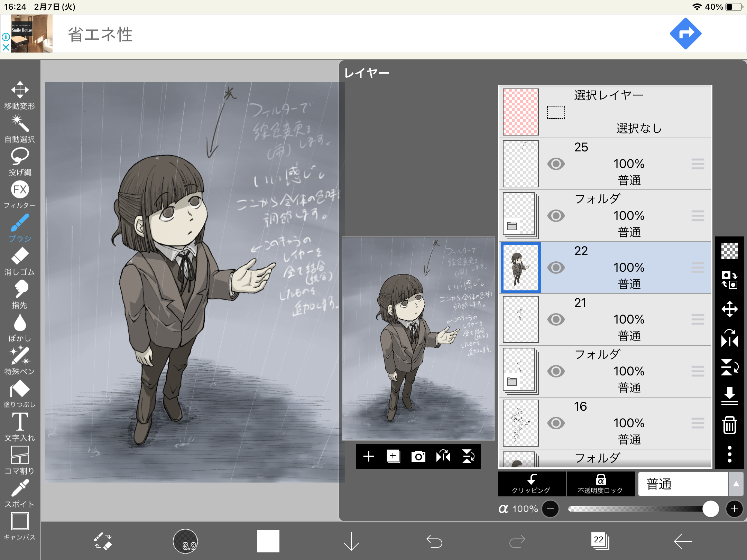The width and height of the screenshot is (747, 560).
Task: Click merge layer down arrow icon
Action: pyautogui.click(x=729, y=396)
